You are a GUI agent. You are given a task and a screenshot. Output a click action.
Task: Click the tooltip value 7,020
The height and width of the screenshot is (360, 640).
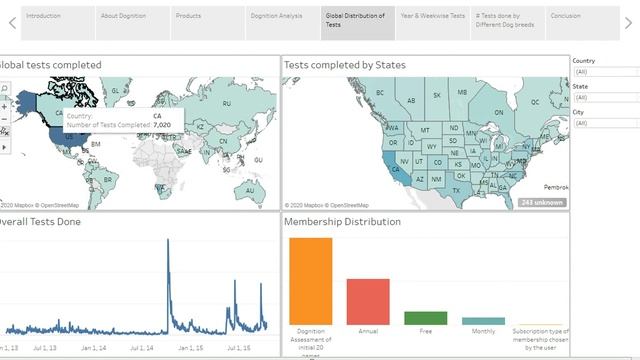point(162,125)
